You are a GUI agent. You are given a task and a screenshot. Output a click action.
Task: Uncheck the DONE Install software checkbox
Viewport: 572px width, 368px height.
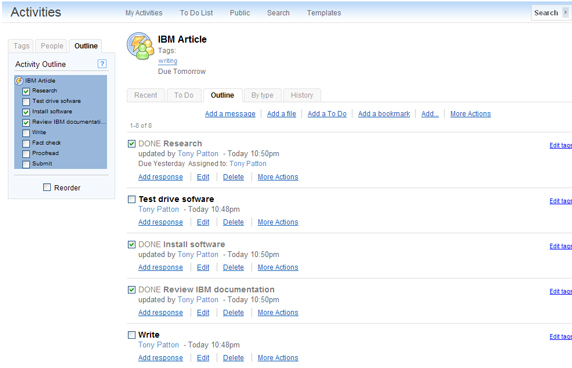coord(132,244)
